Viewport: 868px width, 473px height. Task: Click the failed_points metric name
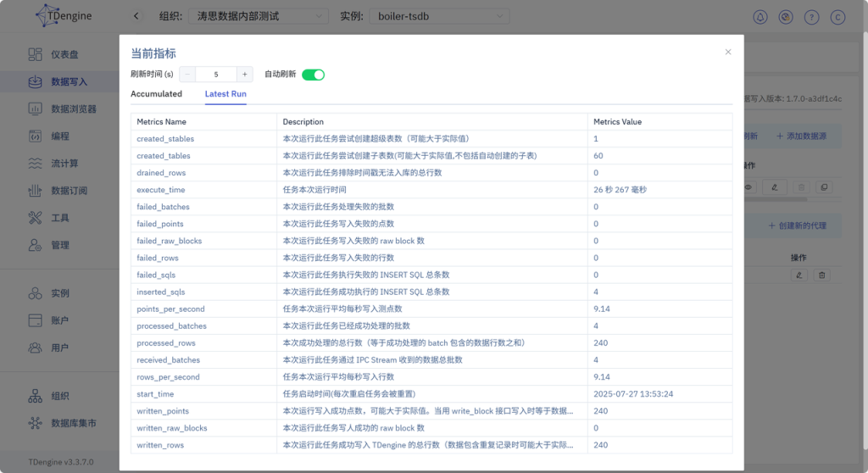click(x=160, y=224)
